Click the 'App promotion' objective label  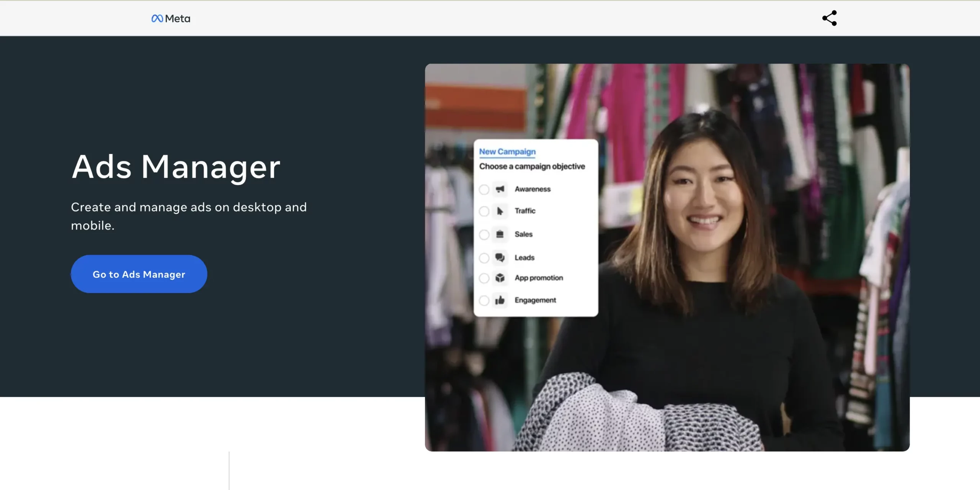[539, 278]
